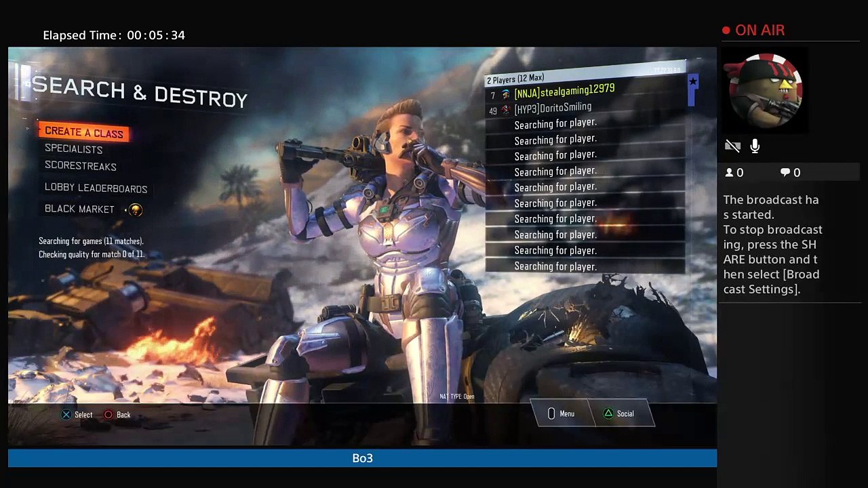Click the rank emblem next to stealgaming12979
Image resolution: width=868 pixels, height=488 pixels.
(x=506, y=94)
